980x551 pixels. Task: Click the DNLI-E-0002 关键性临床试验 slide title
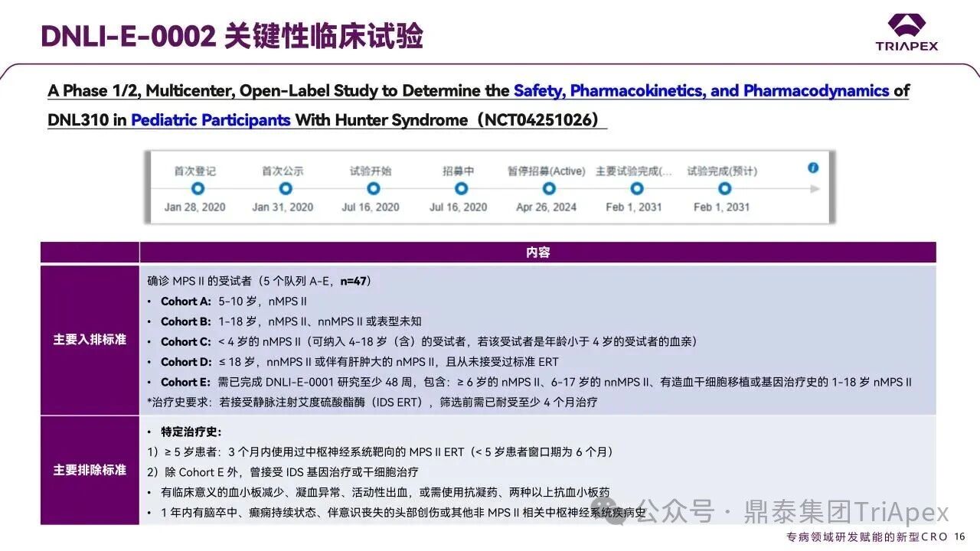(x=232, y=36)
